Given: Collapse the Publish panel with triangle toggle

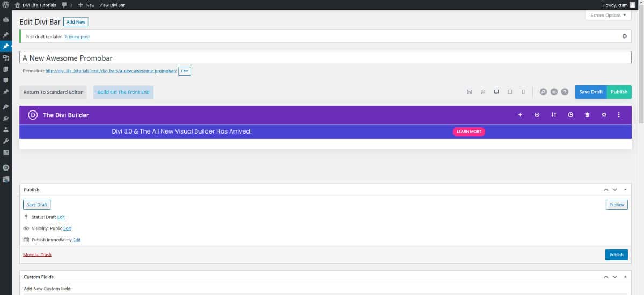Looking at the screenshot, I should pos(625,190).
